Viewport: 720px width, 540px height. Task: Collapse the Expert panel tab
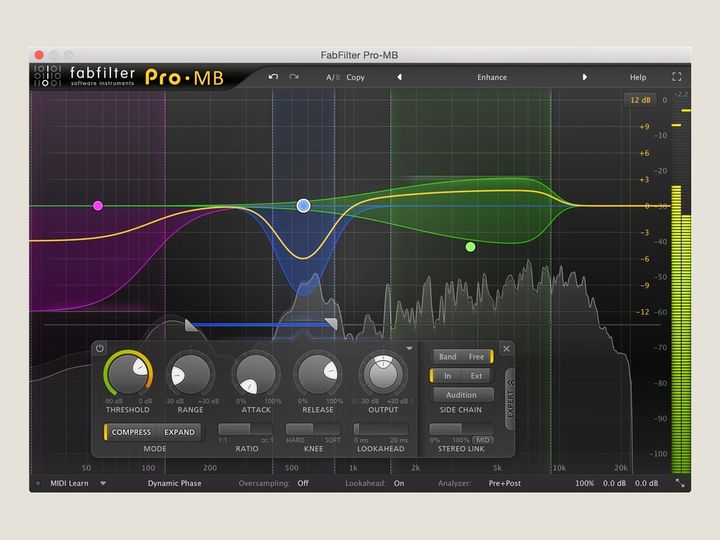[510, 399]
